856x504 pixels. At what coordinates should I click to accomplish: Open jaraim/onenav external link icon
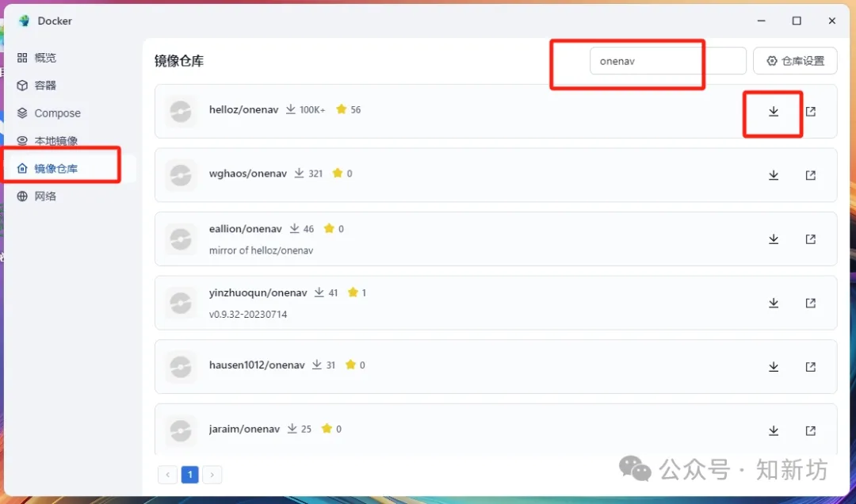(x=811, y=431)
